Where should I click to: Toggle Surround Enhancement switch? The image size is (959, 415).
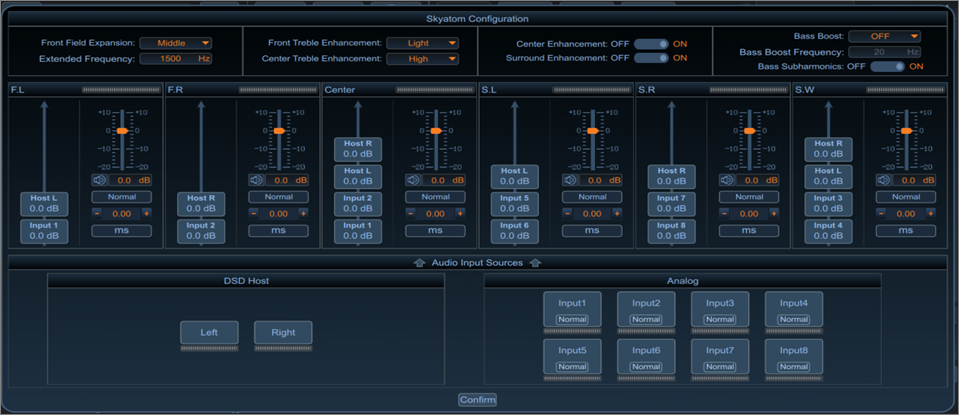pos(651,58)
